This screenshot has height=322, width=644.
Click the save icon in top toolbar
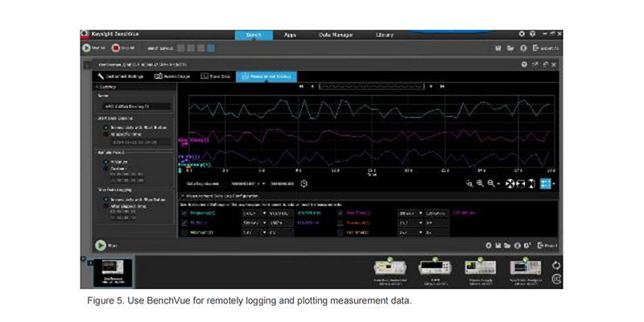498,48
